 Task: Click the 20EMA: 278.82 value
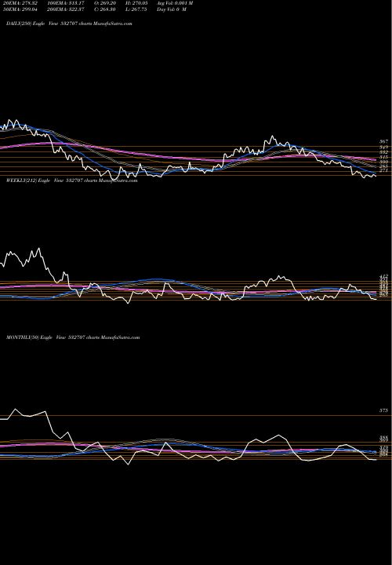click(22, 3)
